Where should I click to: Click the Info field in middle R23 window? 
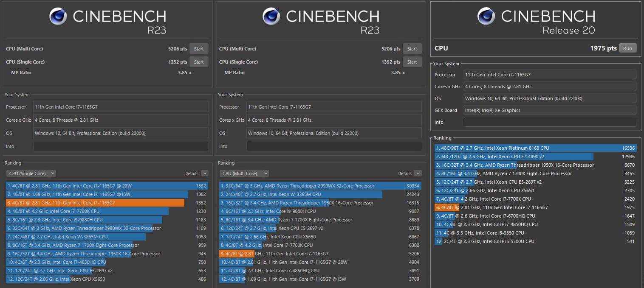tap(334, 146)
